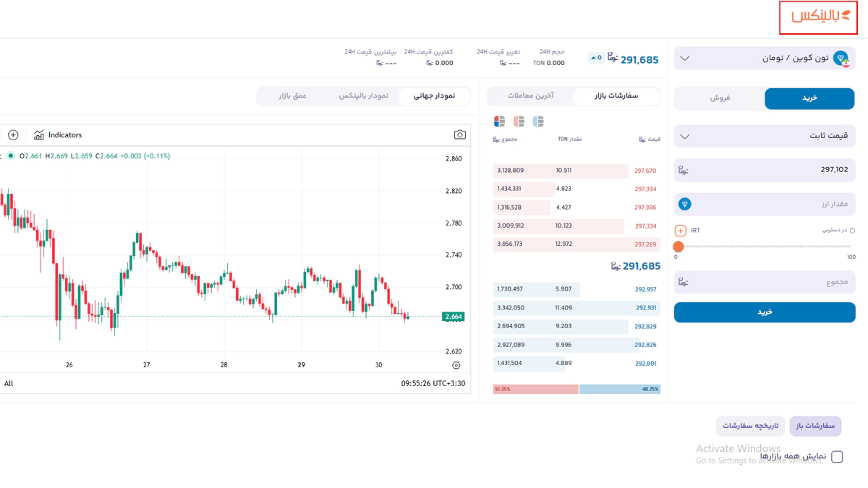Screen dimensions: 868x488
Task: Select the خرید (buy) toggle
Action: (809, 98)
